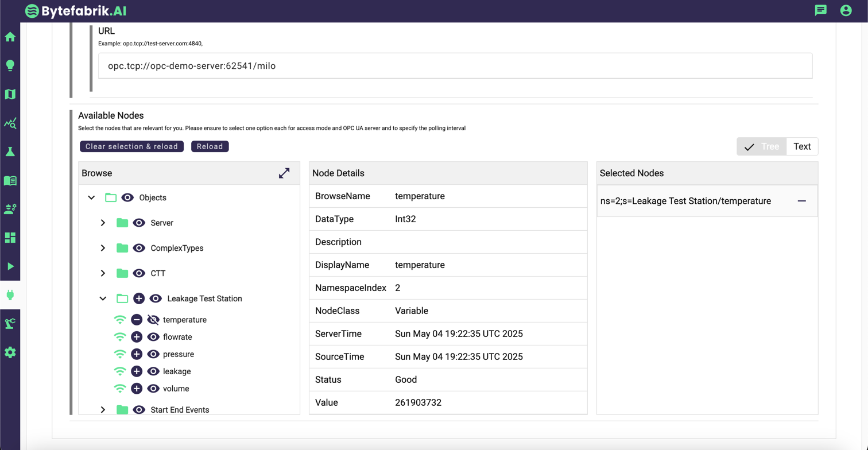Open the user account icon
Viewport: 868px width, 450px height.
[846, 10]
